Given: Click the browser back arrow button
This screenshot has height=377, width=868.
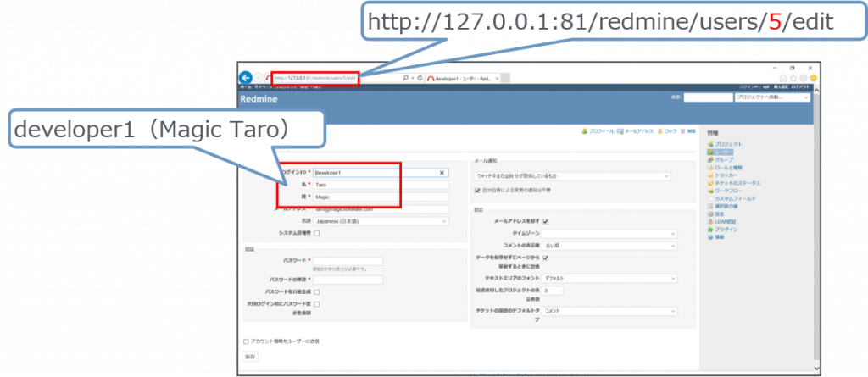Looking at the screenshot, I should click(x=246, y=77).
